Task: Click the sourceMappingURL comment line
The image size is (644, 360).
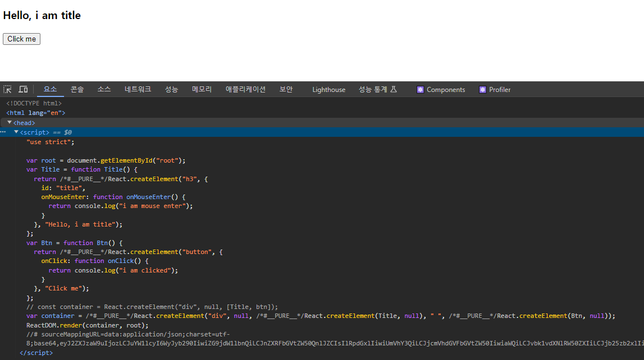Action: [x=128, y=334]
